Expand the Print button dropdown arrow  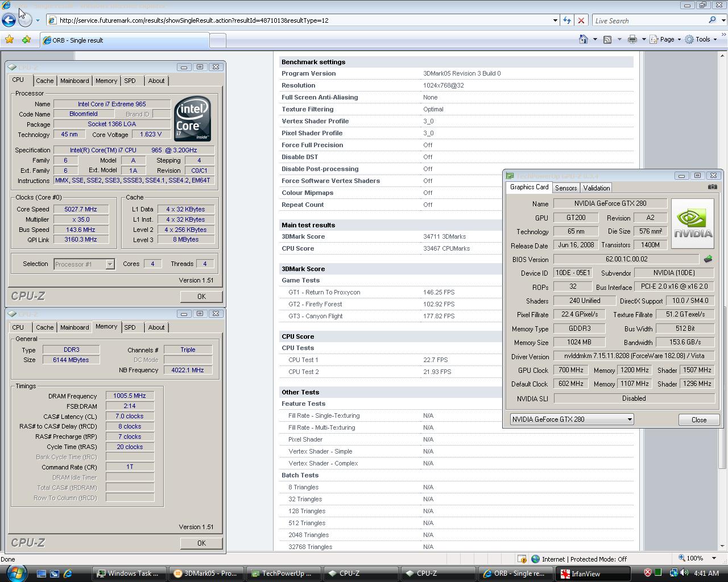[643, 39]
